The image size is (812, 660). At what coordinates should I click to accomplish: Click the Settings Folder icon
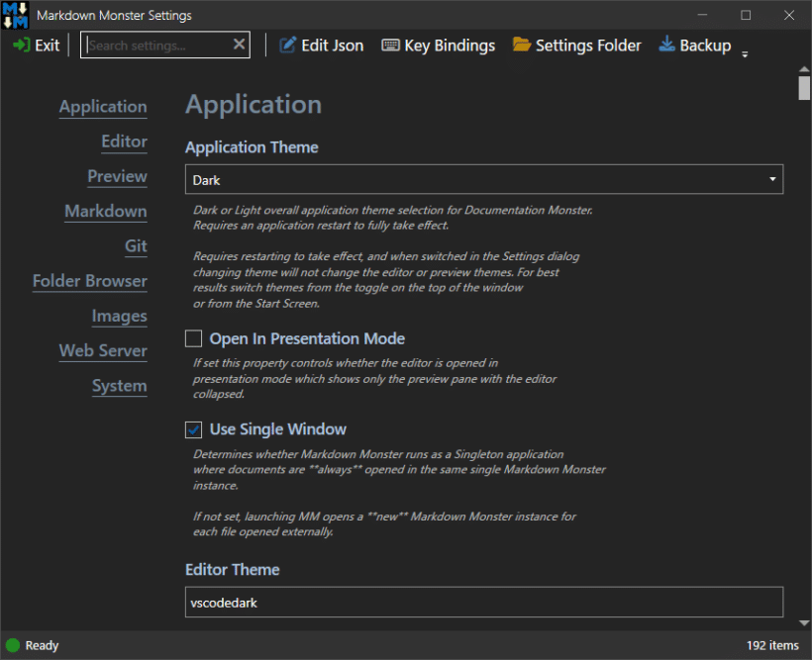pyautogui.click(x=522, y=45)
